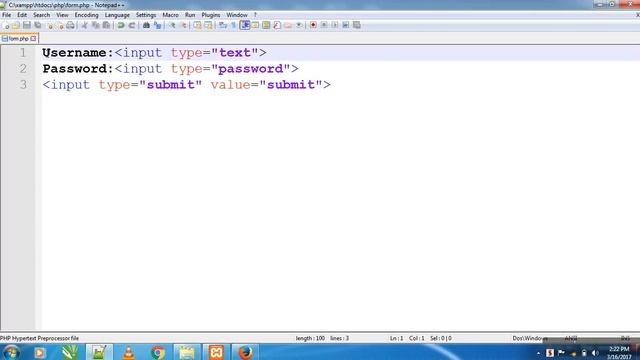The width and height of the screenshot is (640, 360).
Task: Save the document with the Save icon
Action: 27,25
